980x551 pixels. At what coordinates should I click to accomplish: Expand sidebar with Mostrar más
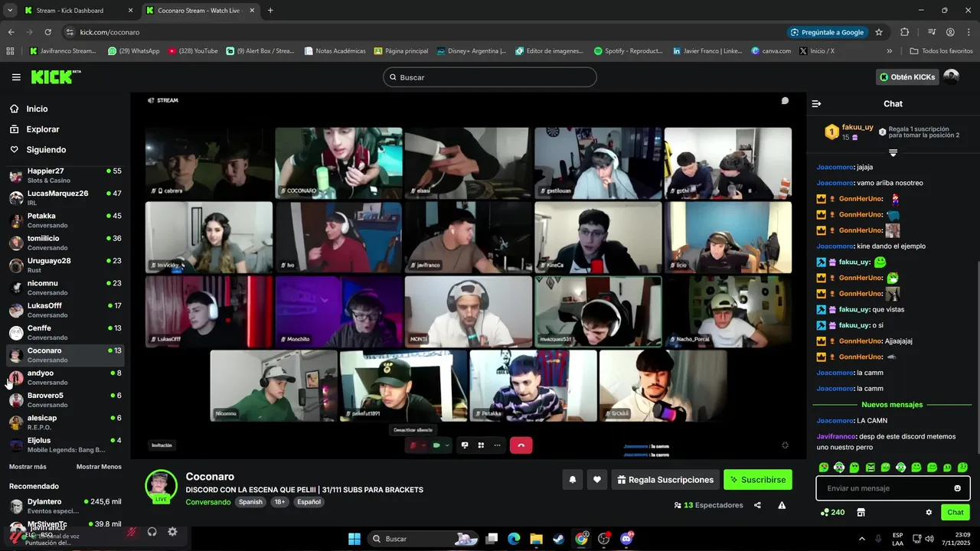pyautogui.click(x=28, y=467)
